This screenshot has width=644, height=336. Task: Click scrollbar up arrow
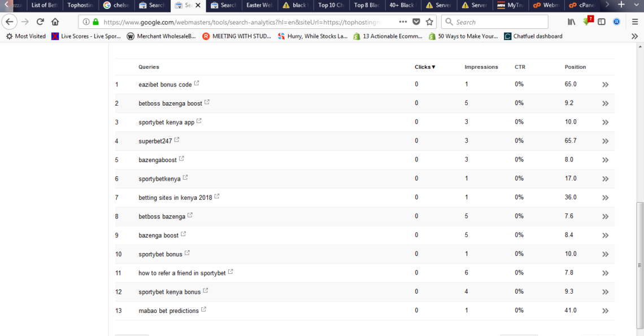pyautogui.click(x=640, y=47)
